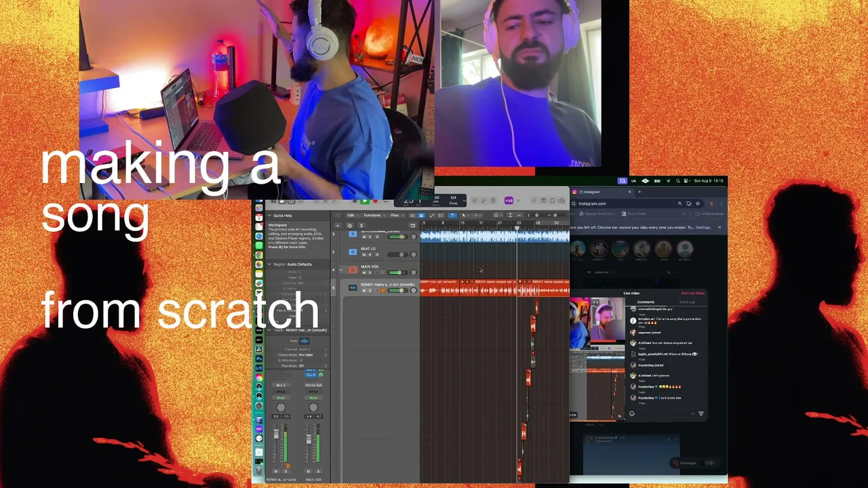The image size is (868, 488).
Task: Open the Settings link in Chrome's restore bar
Action: click(x=703, y=227)
